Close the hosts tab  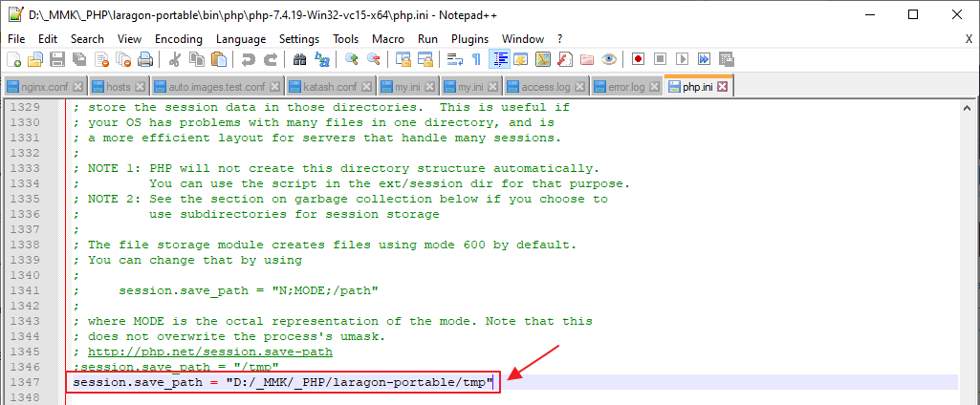140,87
